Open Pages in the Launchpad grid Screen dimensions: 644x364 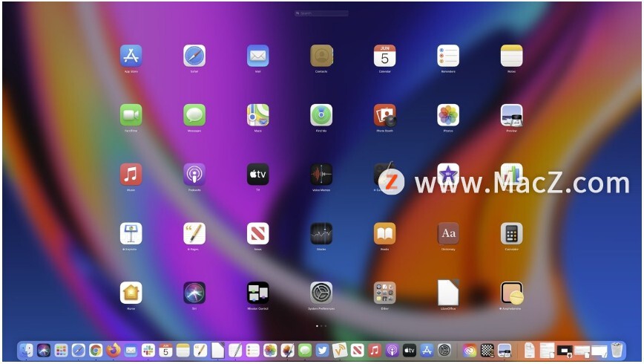click(x=194, y=233)
